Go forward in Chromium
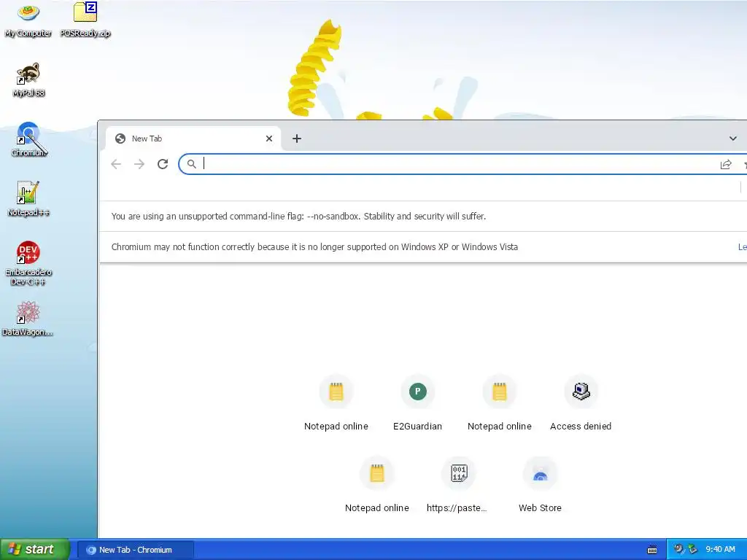This screenshot has width=747, height=560. 139,164
